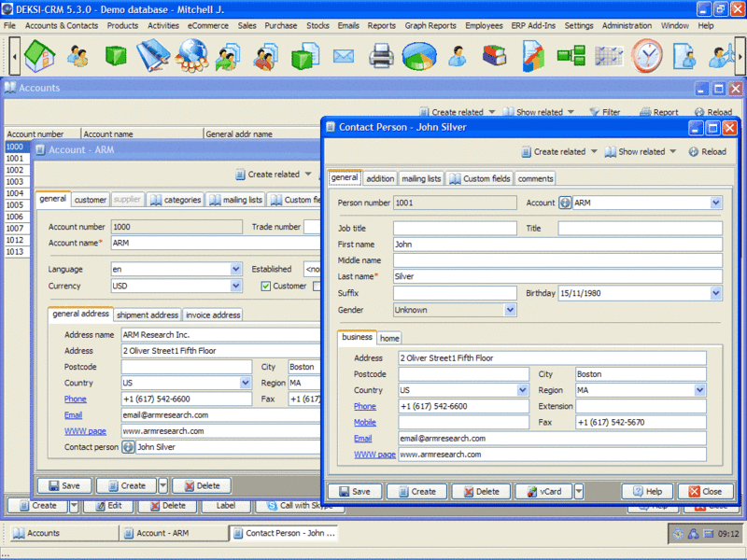Click Edit button in Accounts window
This screenshot has width=747, height=560.
[109, 506]
